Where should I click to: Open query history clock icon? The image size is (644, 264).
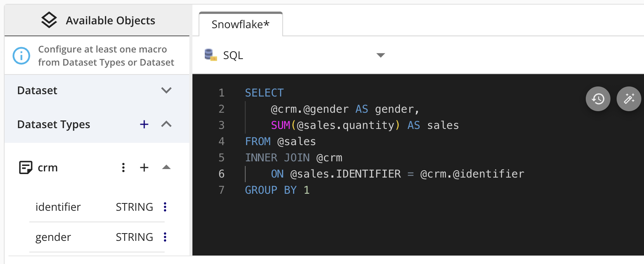point(598,99)
